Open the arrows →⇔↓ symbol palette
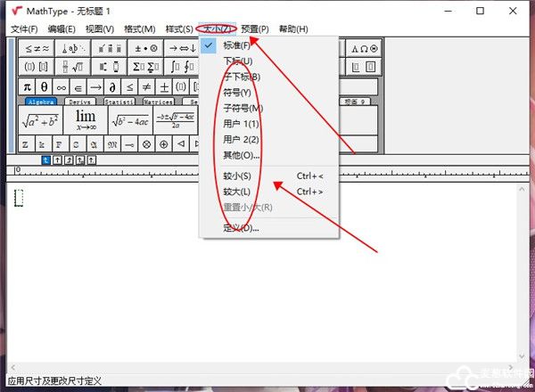Screen dimensions: 535x392 (x=181, y=48)
